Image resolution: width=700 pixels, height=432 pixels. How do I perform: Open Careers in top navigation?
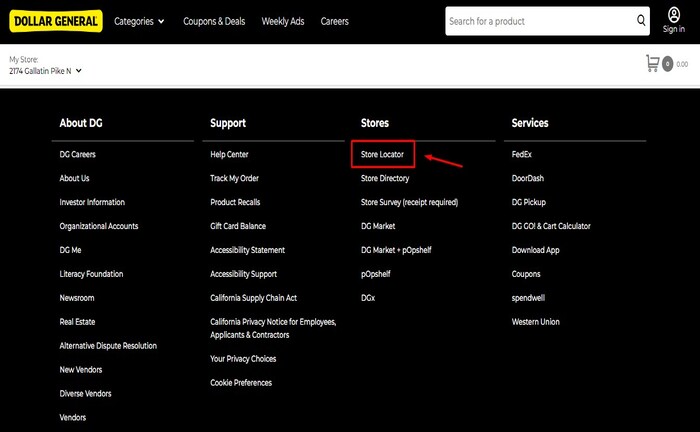click(334, 21)
